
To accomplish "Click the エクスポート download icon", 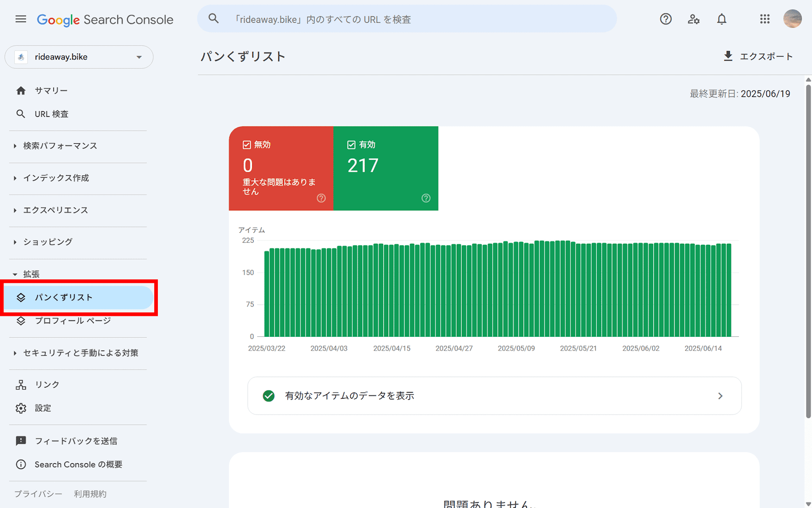I will pos(729,56).
